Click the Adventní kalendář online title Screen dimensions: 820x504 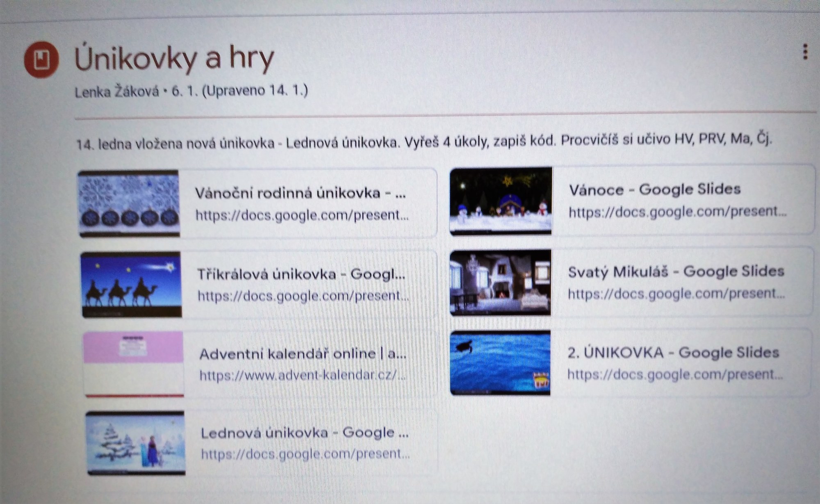303,353
